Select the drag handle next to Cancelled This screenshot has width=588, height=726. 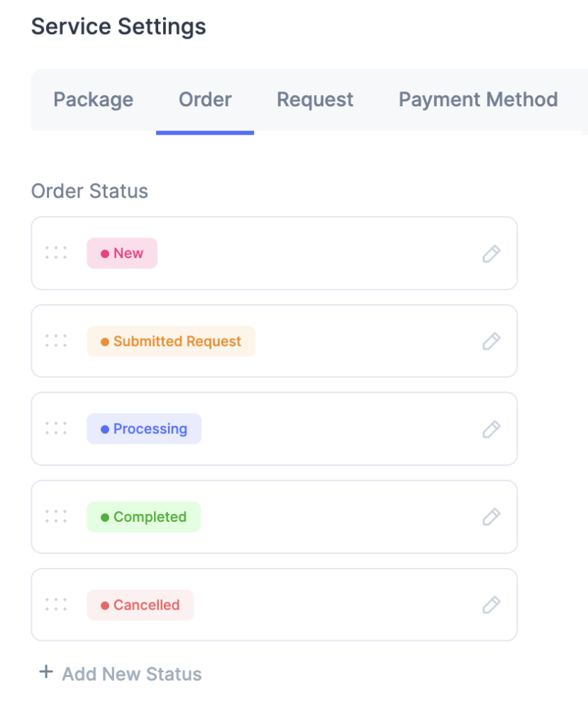[x=56, y=604]
